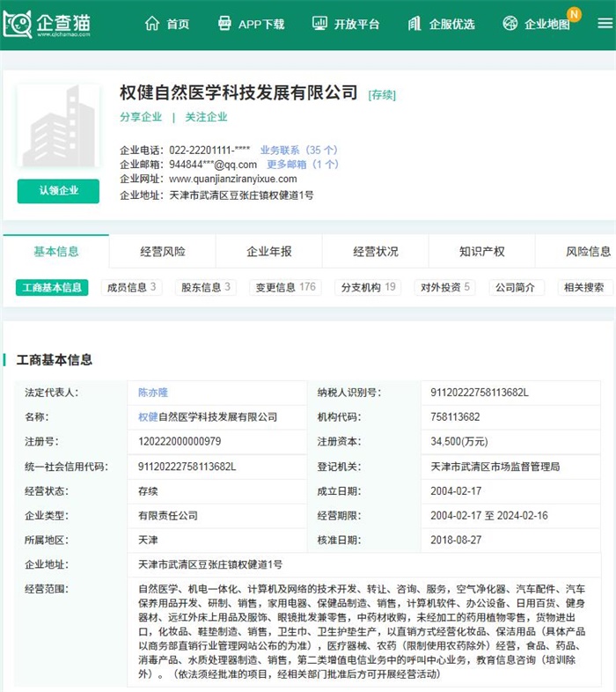
Task: Switch to the 经营状况 tab
Action: coord(376,251)
